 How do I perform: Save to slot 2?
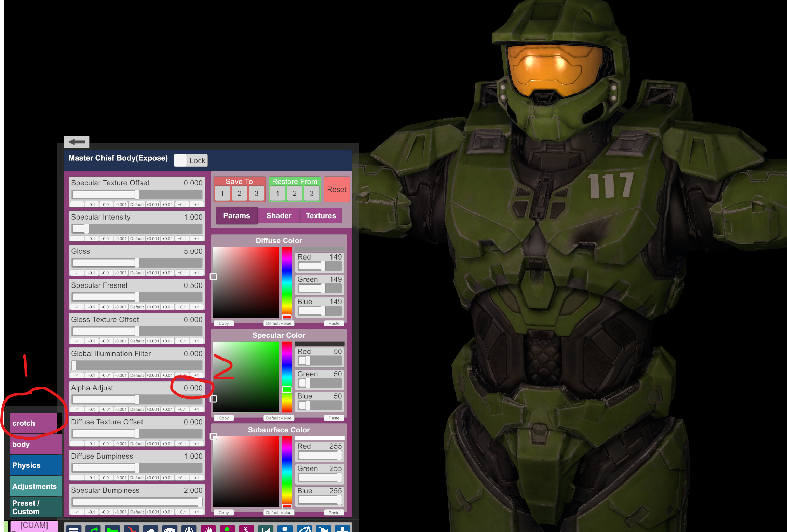[239, 194]
